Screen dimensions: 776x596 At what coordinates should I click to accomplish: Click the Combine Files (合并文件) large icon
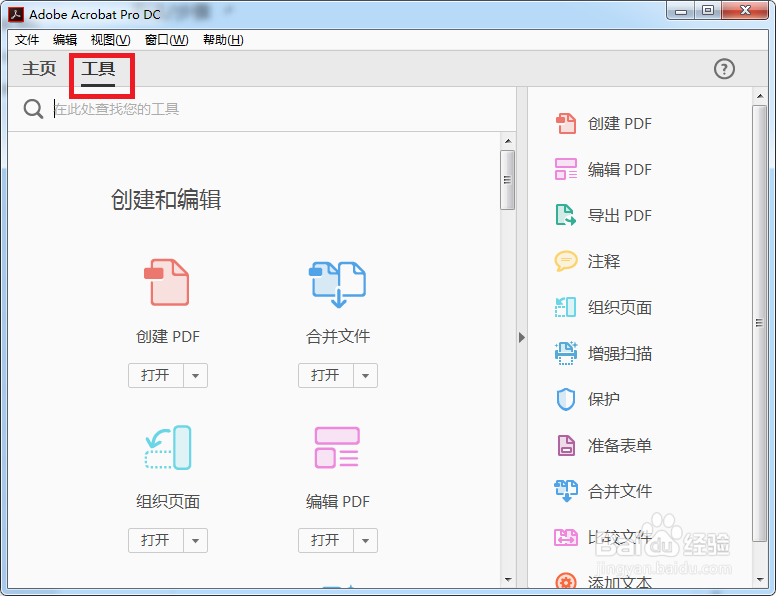tap(338, 285)
